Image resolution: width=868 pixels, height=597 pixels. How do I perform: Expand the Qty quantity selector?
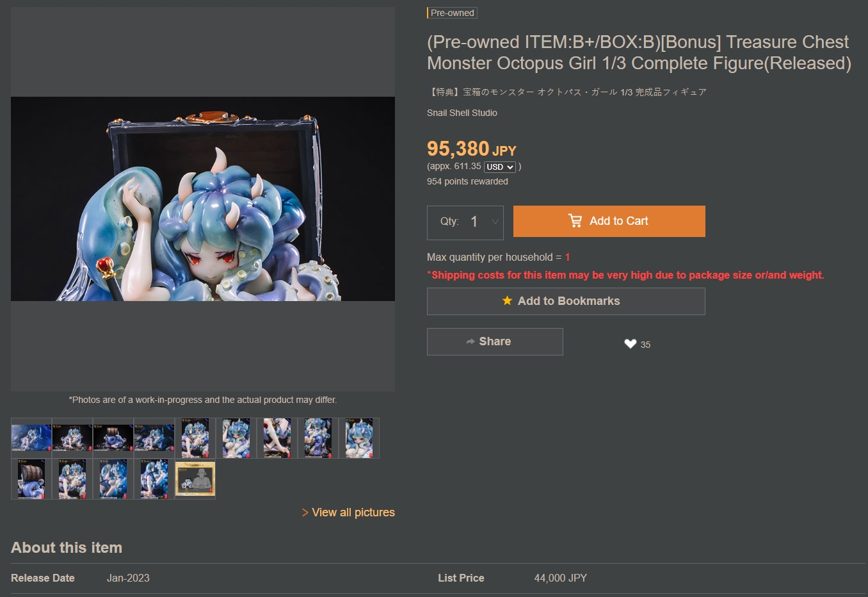(465, 222)
